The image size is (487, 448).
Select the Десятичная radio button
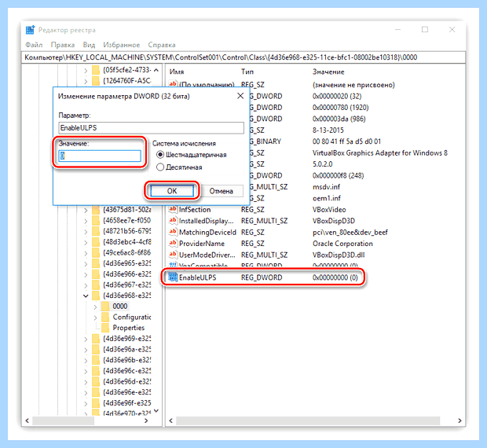click(160, 167)
